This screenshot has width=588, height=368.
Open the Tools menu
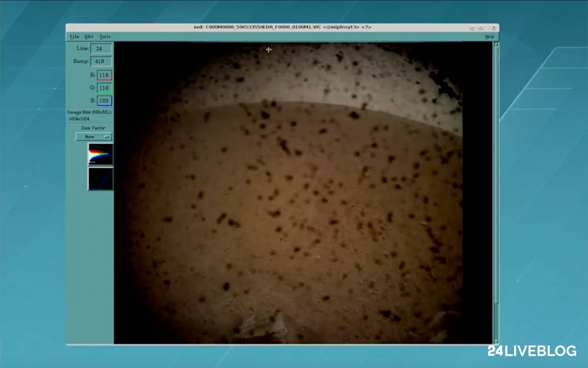pos(105,36)
